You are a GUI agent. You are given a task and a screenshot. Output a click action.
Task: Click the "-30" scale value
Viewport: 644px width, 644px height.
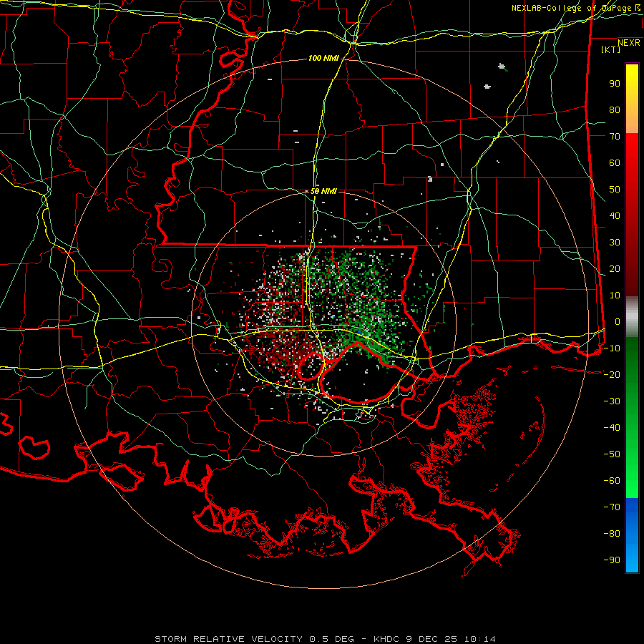[612, 401]
